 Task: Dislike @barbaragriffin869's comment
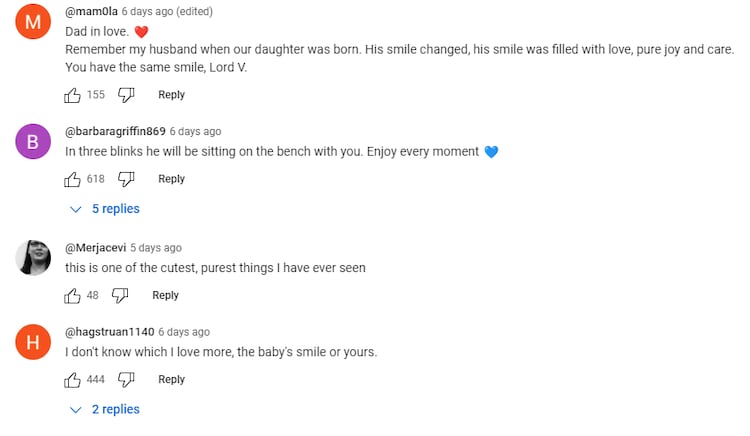(126, 179)
